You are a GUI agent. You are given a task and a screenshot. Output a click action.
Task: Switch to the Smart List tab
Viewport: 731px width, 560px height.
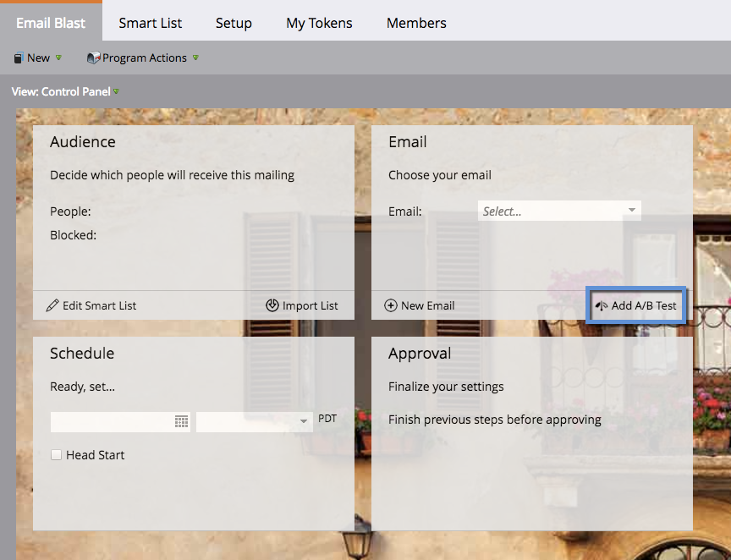point(150,23)
